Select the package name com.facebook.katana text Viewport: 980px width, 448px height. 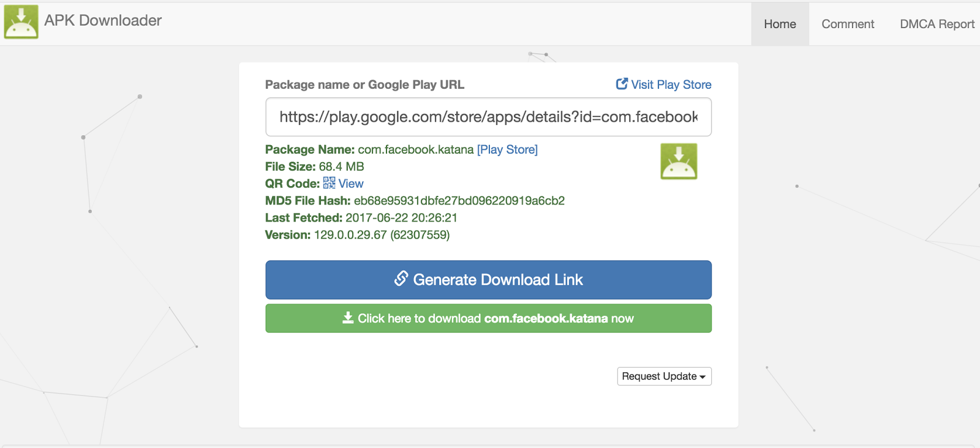pos(416,149)
